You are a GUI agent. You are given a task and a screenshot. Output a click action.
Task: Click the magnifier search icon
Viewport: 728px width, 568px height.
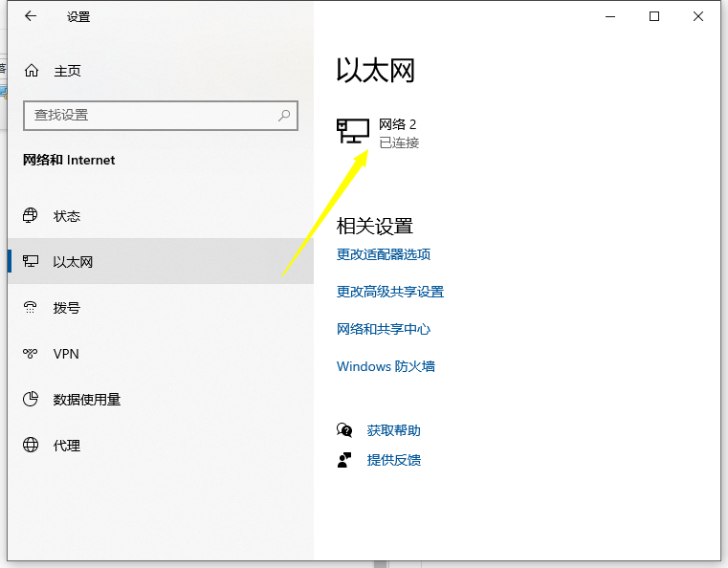coord(284,115)
